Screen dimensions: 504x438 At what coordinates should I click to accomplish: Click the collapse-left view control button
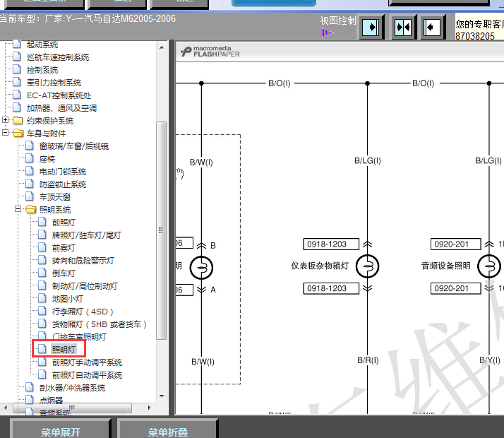[x=432, y=28]
